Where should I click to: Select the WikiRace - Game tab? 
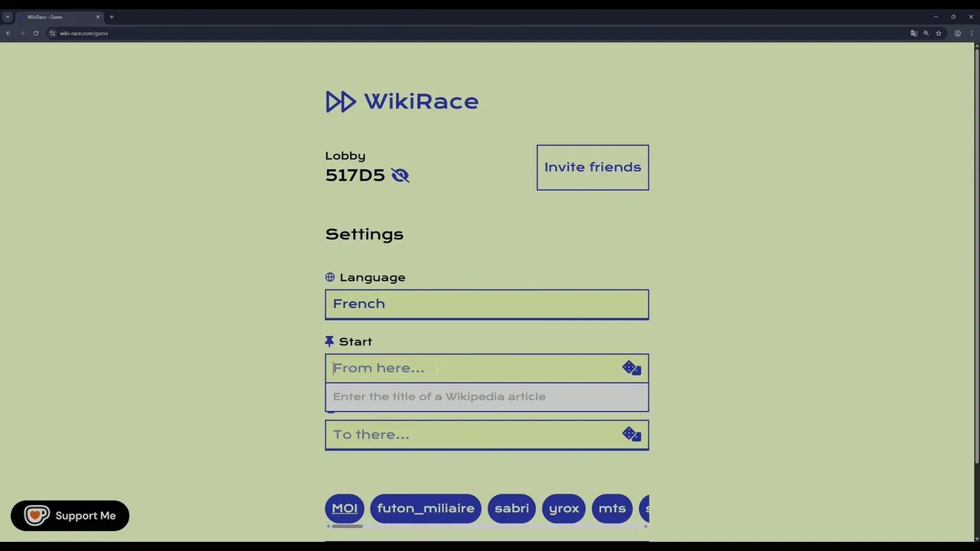(x=60, y=17)
